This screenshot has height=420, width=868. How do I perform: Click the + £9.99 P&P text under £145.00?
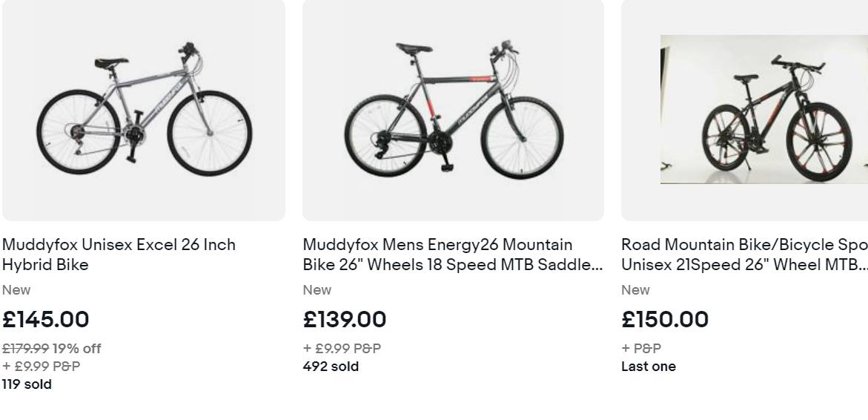click(x=42, y=366)
